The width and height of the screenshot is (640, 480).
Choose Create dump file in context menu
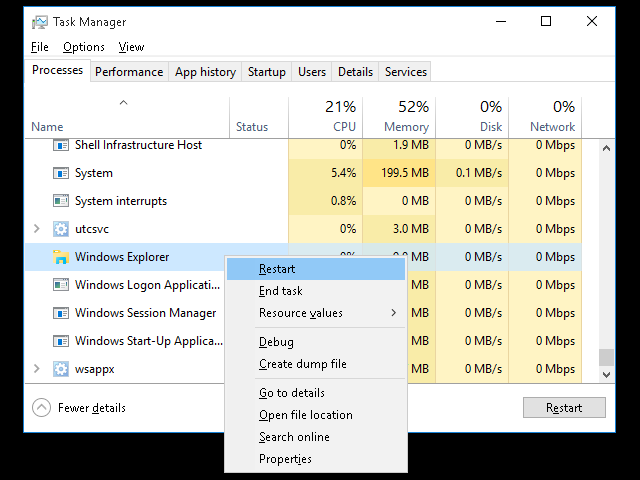point(316,364)
